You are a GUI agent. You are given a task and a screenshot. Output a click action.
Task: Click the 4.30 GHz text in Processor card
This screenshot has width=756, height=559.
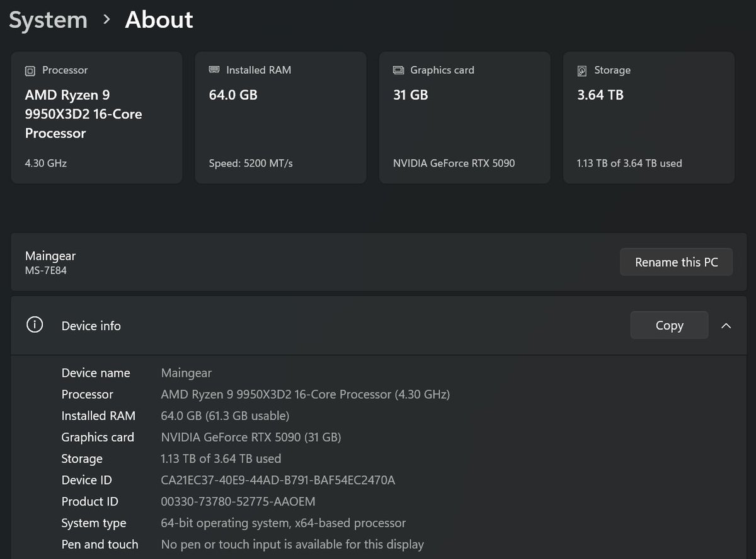[x=46, y=163]
